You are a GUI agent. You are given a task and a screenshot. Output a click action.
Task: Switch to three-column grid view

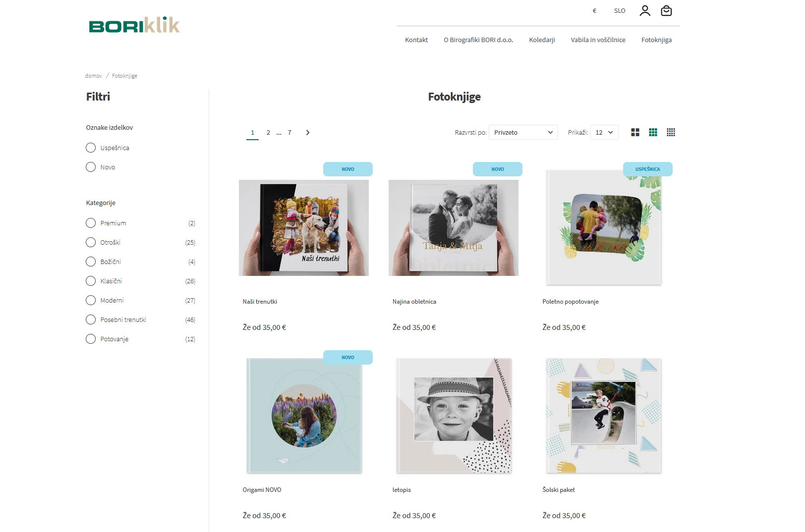click(653, 132)
